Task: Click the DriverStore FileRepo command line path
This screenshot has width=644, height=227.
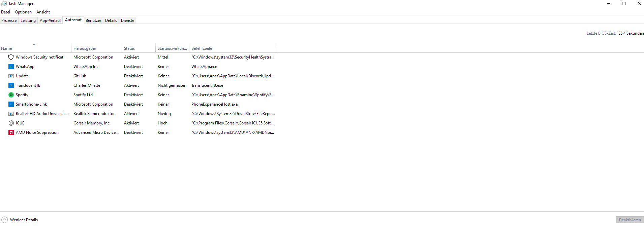Action: 233,114
